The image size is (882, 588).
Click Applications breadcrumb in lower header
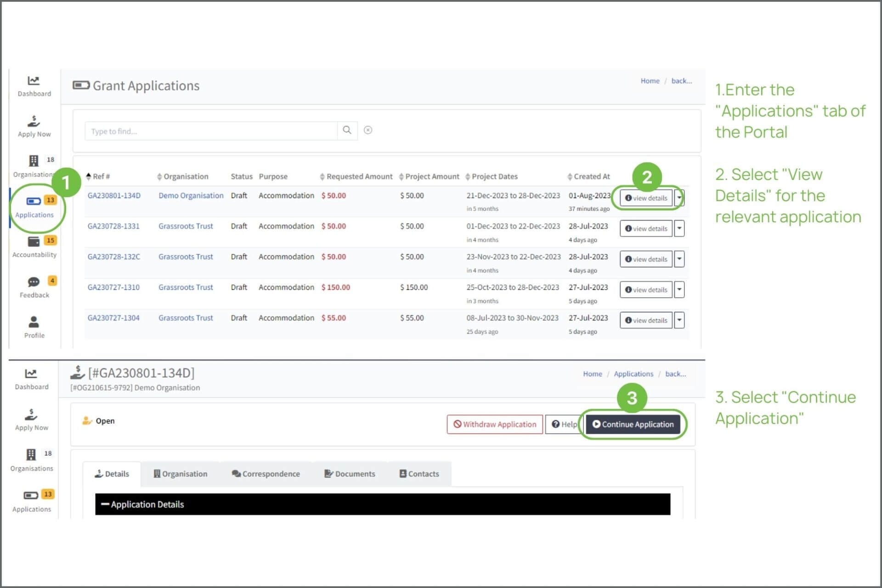[x=633, y=374]
